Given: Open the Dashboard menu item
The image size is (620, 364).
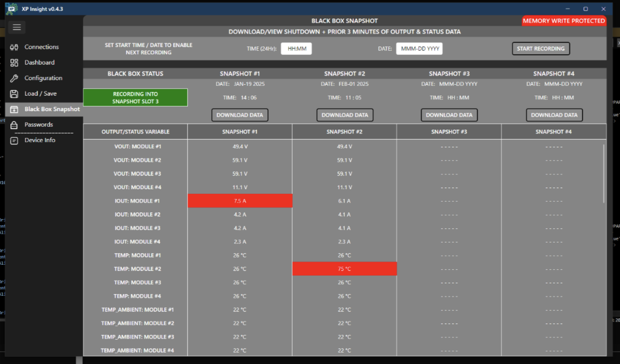Looking at the screenshot, I should 40,63.
